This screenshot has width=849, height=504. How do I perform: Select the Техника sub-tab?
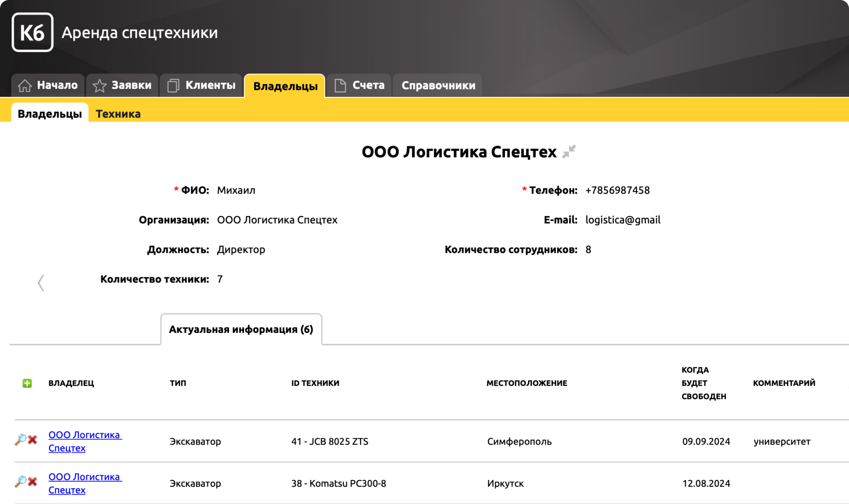pyautogui.click(x=118, y=114)
